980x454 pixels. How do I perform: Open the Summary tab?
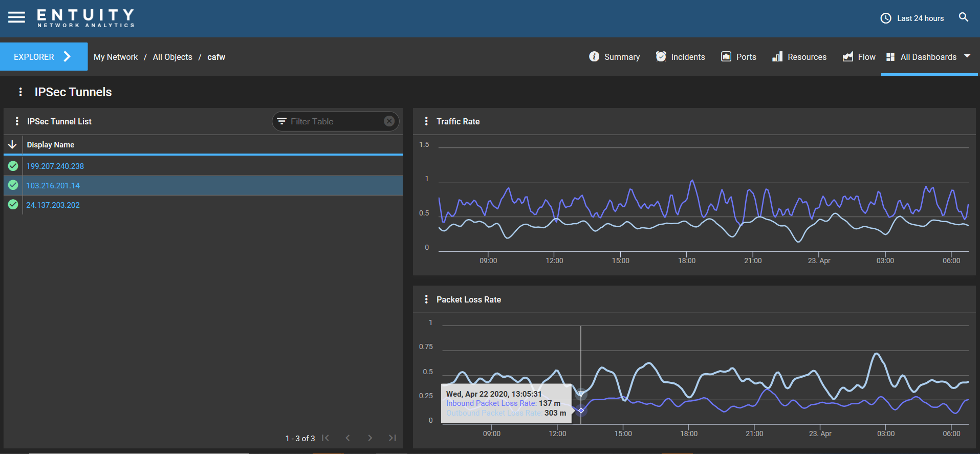tap(614, 57)
